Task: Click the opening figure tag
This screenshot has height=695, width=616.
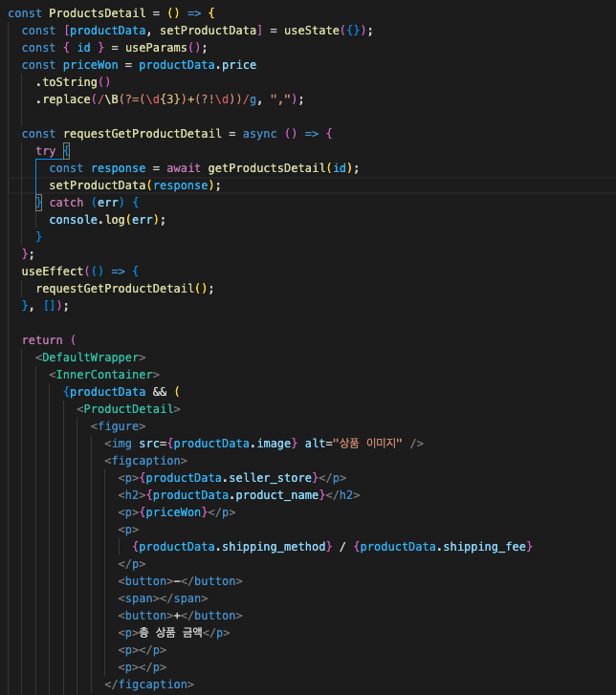Action: [x=118, y=426]
